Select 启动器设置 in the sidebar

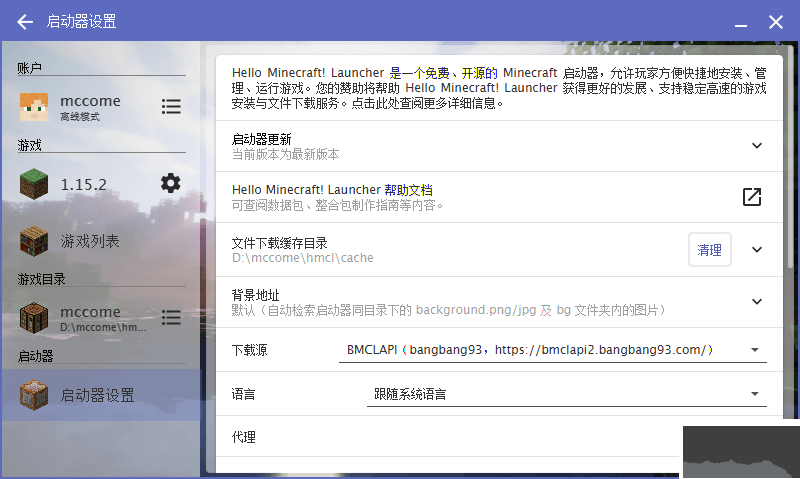101,395
